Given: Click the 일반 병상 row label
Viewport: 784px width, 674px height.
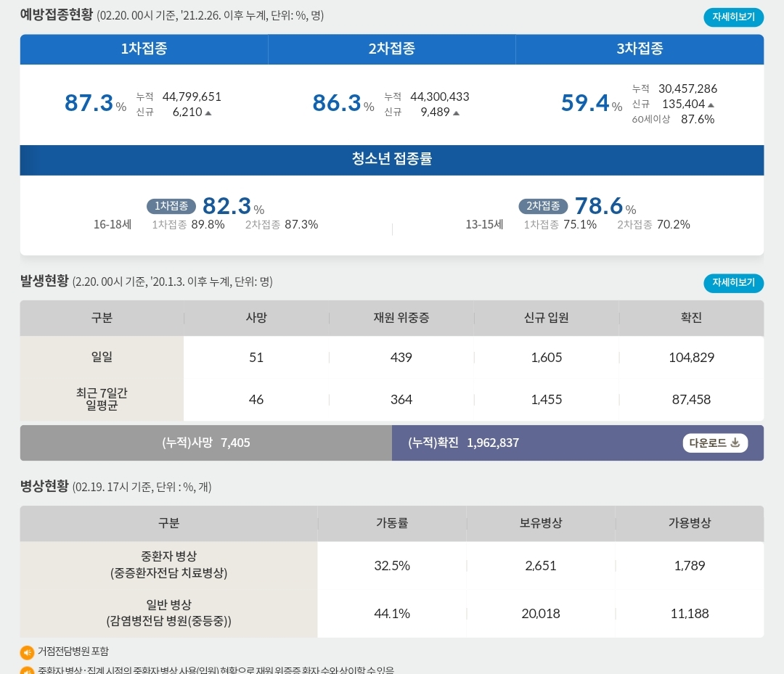Looking at the screenshot, I should click(x=168, y=612).
